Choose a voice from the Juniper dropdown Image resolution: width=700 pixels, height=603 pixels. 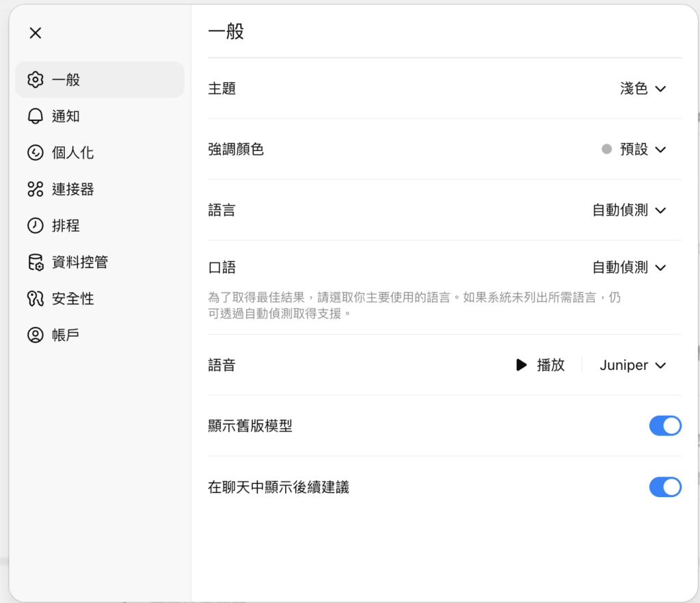pyautogui.click(x=632, y=365)
